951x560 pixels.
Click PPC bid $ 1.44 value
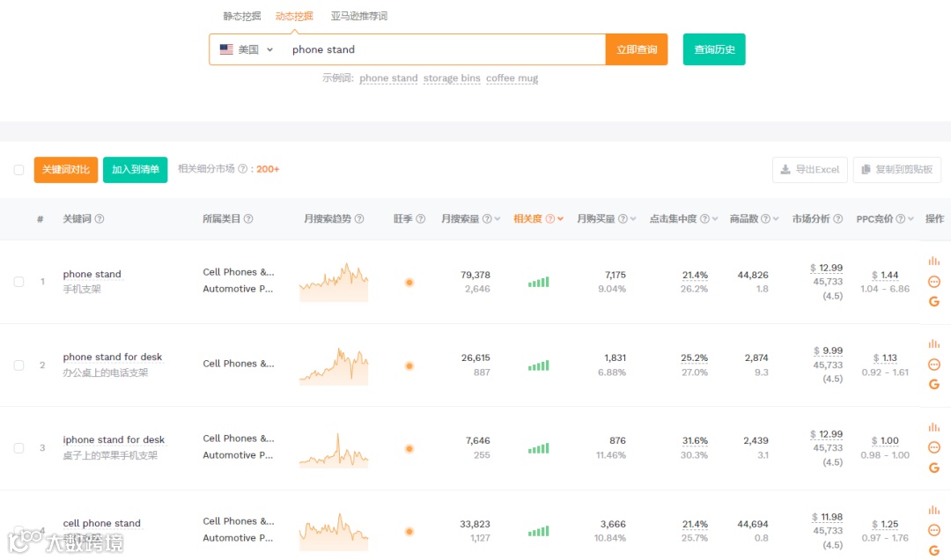(885, 275)
